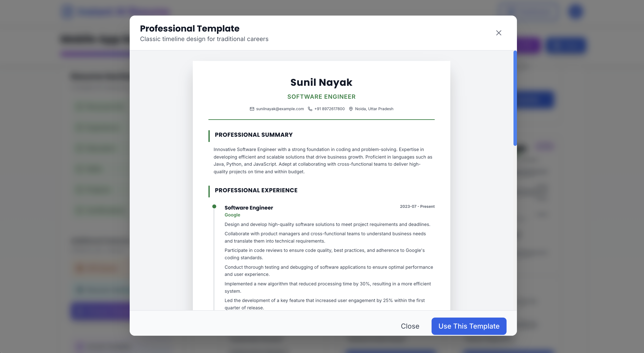The width and height of the screenshot is (644, 353).
Task: Click the Use This Template button
Action: [469, 326]
